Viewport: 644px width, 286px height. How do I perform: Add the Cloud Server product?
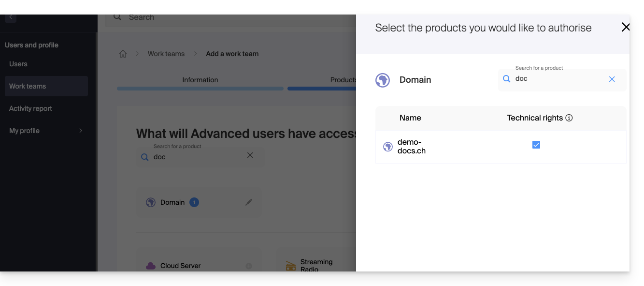[248, 266]
